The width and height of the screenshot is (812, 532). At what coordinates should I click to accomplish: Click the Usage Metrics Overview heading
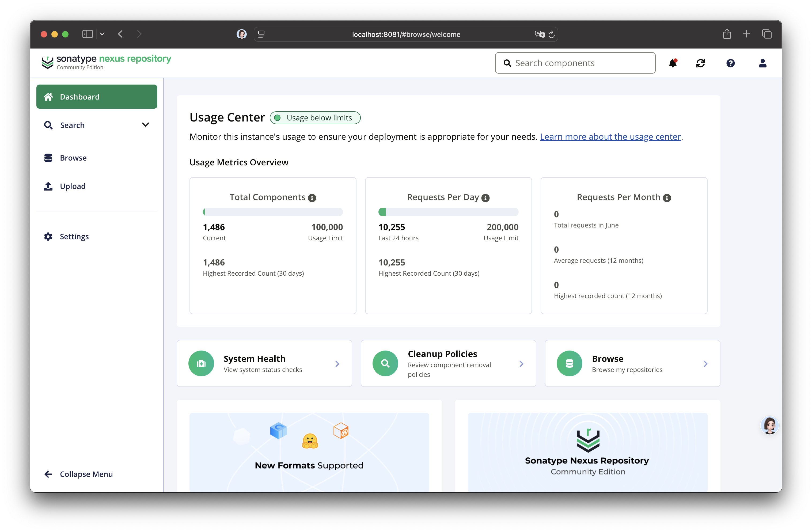point(239,162)
